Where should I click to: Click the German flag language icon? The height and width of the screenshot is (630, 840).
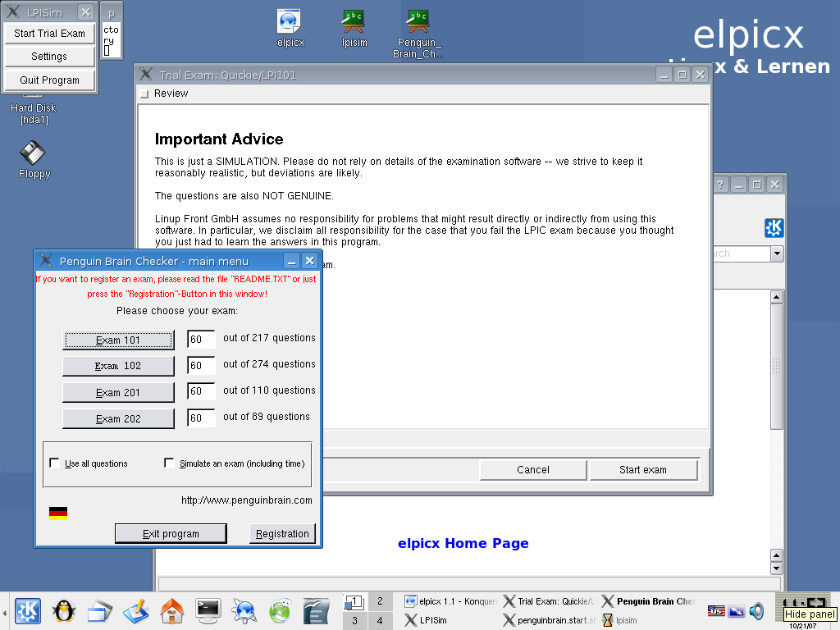58,514
